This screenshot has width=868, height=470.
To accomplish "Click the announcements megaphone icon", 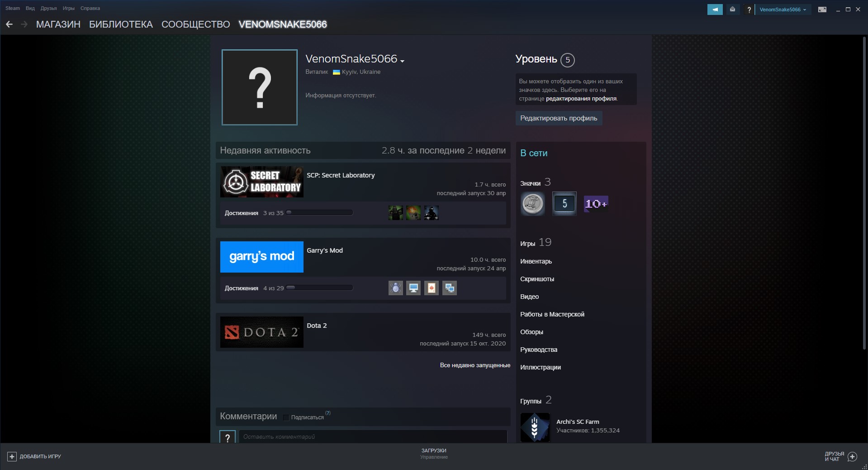I will (x=715, y=10).
